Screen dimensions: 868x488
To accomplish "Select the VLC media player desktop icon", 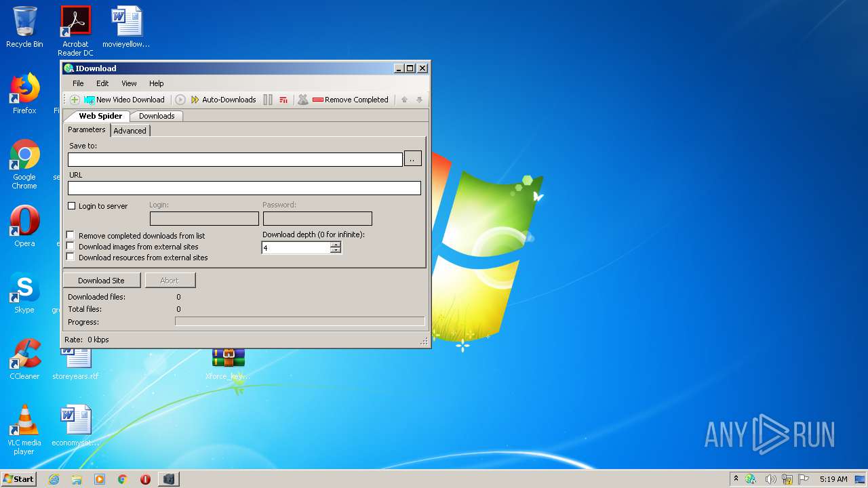I will point(24,429).
